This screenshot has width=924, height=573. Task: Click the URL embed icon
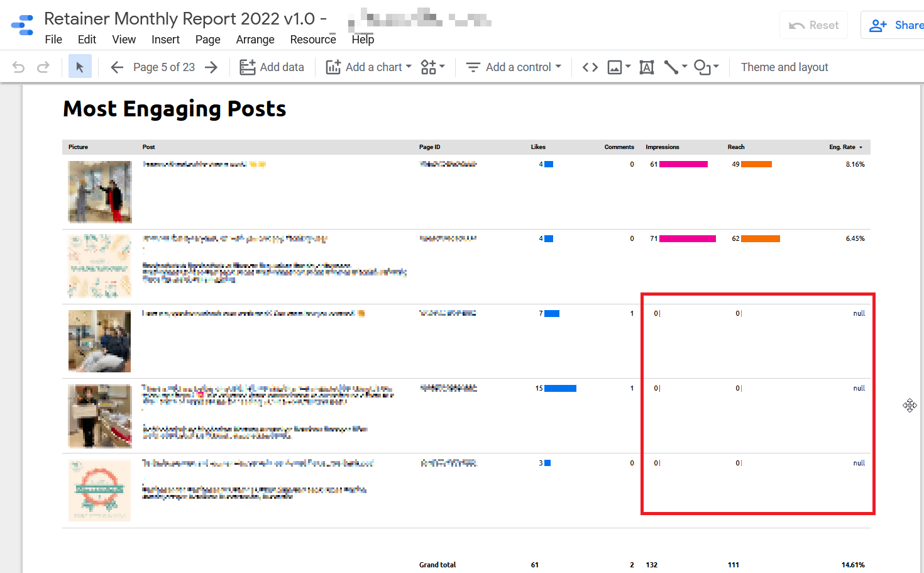pos(590,67)
